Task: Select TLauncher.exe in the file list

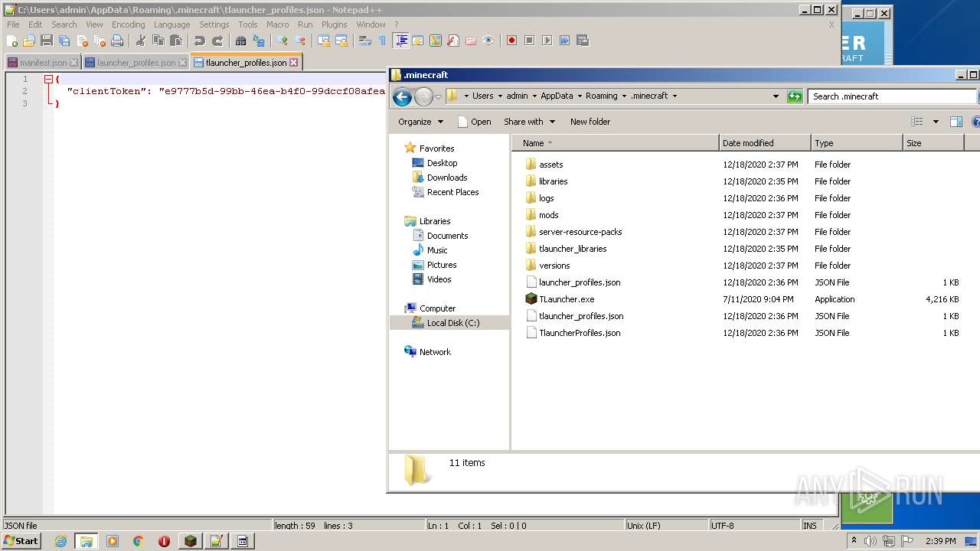Action: 566,299
